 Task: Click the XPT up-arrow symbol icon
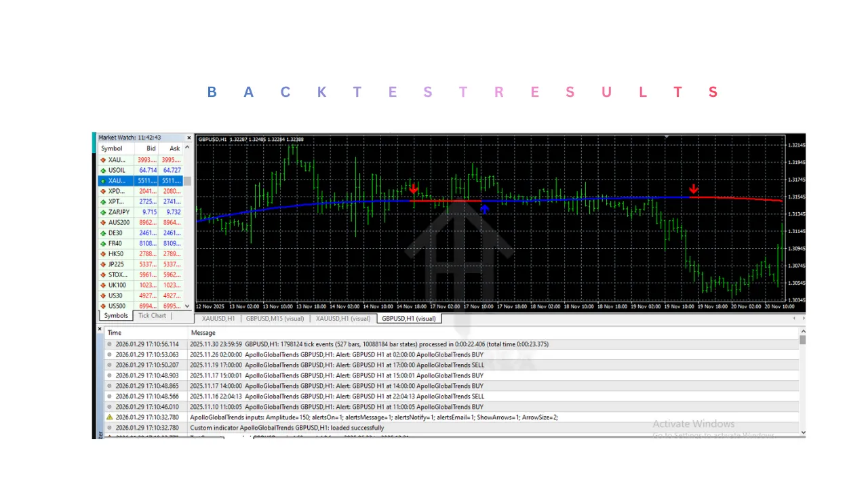pos(102,202)
